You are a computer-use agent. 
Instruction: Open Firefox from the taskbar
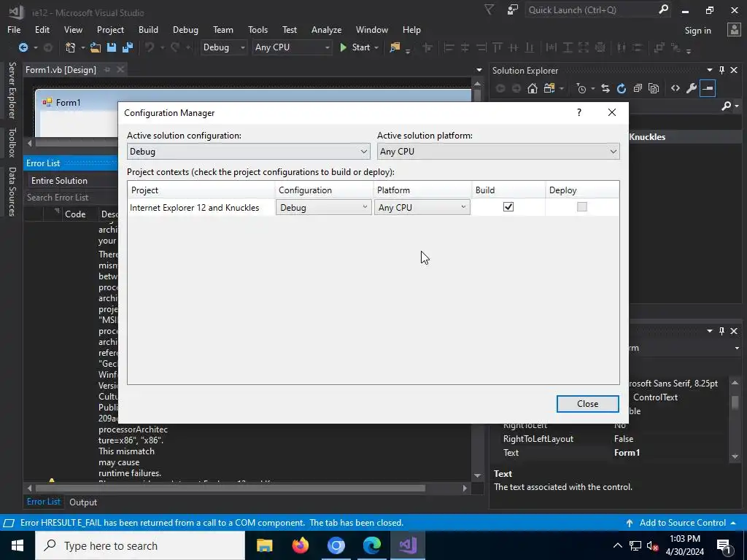coord(300,545)
